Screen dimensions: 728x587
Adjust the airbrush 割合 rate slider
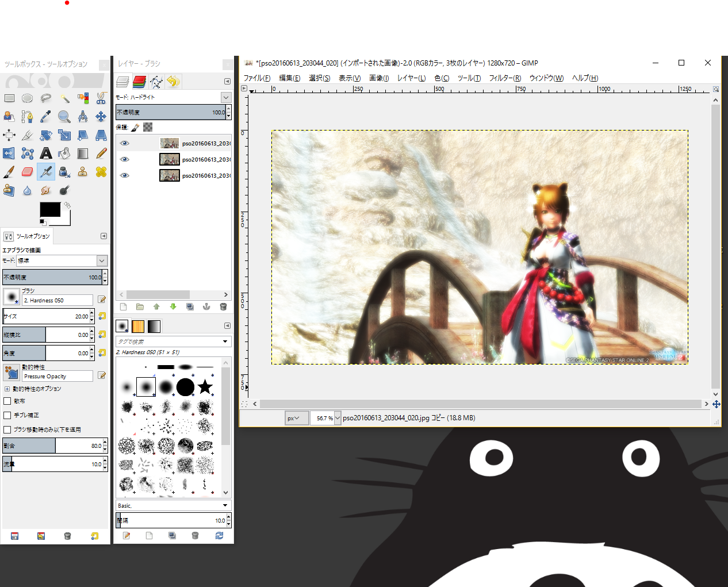(x=53, y=446)
